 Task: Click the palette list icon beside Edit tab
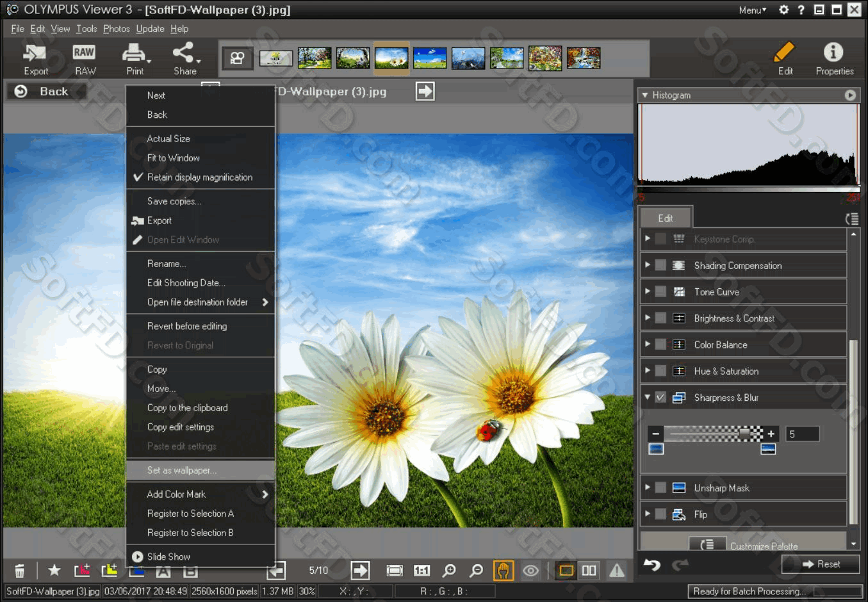coord(851,219)
